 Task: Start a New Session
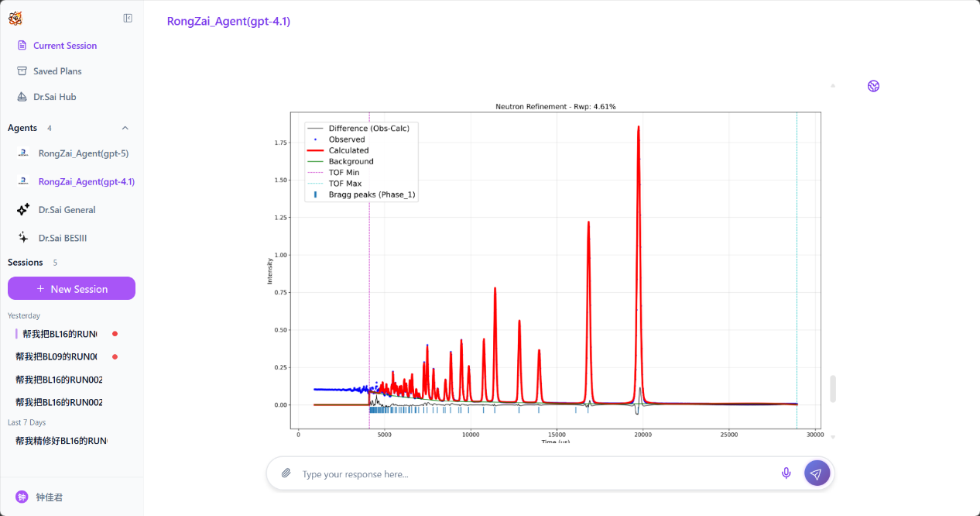[x=71, y=289]
